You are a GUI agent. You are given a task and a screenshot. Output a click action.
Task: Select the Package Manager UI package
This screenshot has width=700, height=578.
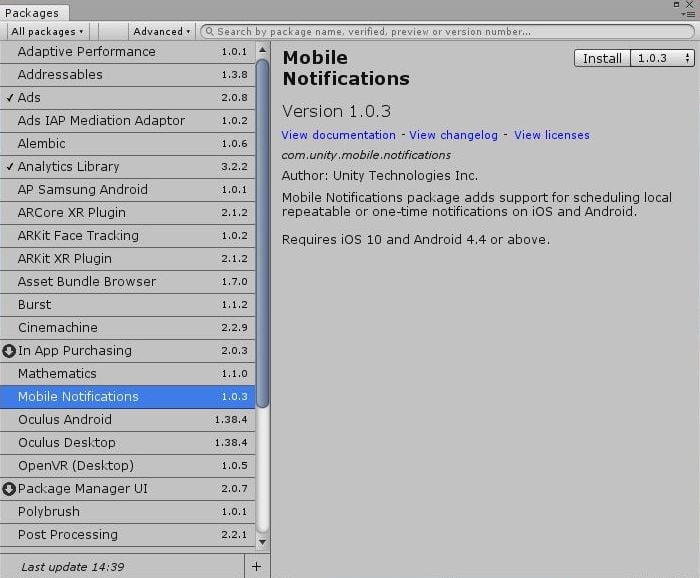(x=128, y=489)
